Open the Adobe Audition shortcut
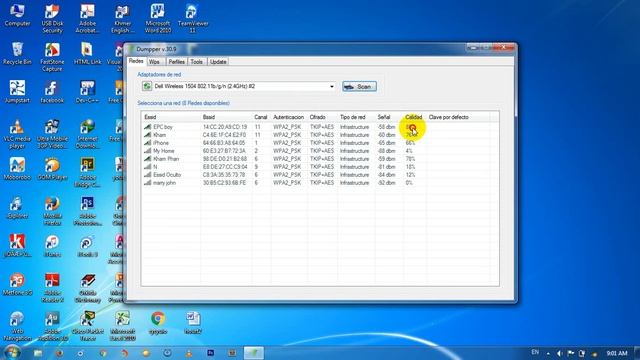Viewport: 640px width, 360px height. pyautogui.click(x=52, y=326)
